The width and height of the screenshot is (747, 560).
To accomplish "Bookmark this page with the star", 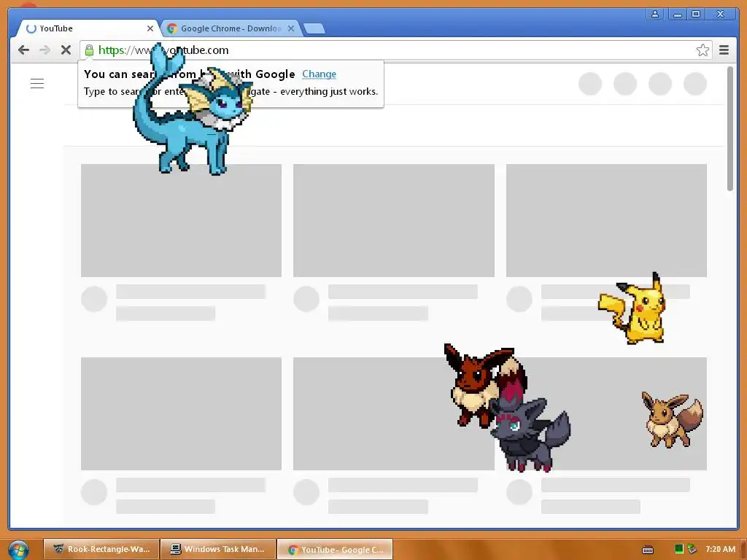I will tap(703, 50).
